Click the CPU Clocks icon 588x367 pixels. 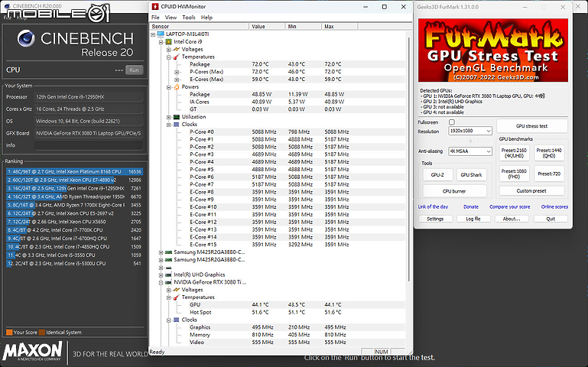pos(177,125)
